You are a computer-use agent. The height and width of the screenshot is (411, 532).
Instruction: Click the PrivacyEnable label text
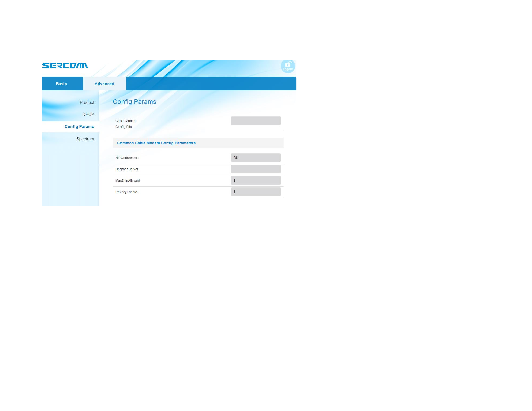pos(126,192)
